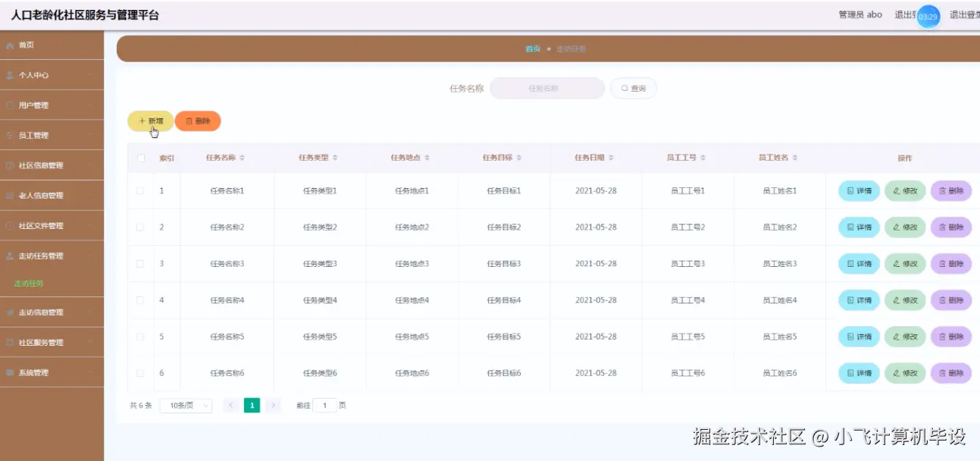Image resolution: width=980 pixels, height=461 pixels.
Task: Expand the 员工管理 sidebar menu
Action: tap(52, 136)
